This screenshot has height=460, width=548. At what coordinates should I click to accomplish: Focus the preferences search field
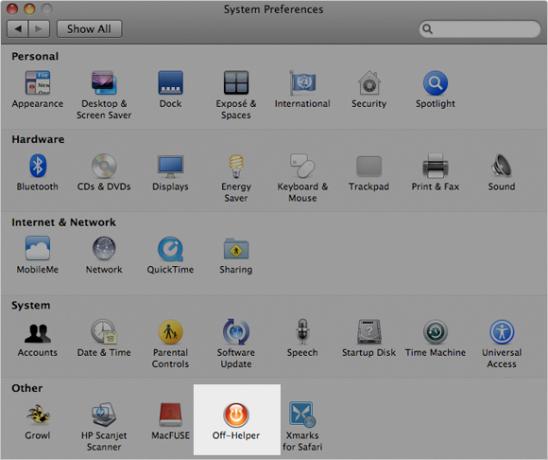coord(480,29)
